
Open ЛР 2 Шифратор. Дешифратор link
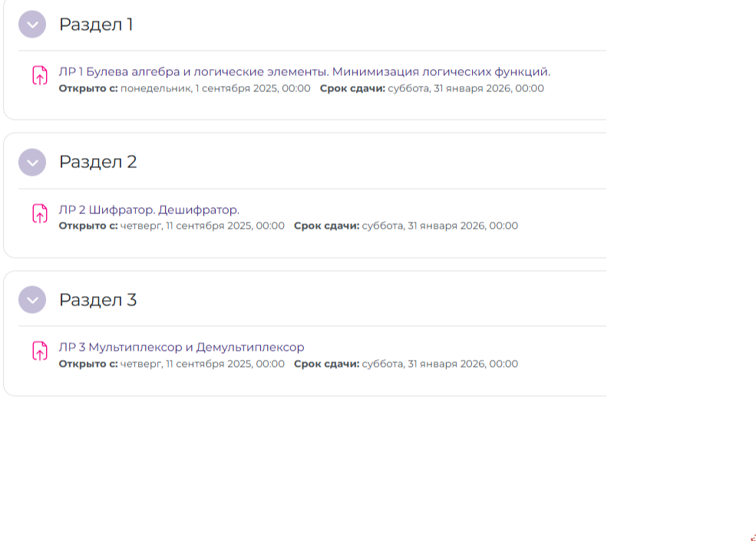click(x=149, y=209)
